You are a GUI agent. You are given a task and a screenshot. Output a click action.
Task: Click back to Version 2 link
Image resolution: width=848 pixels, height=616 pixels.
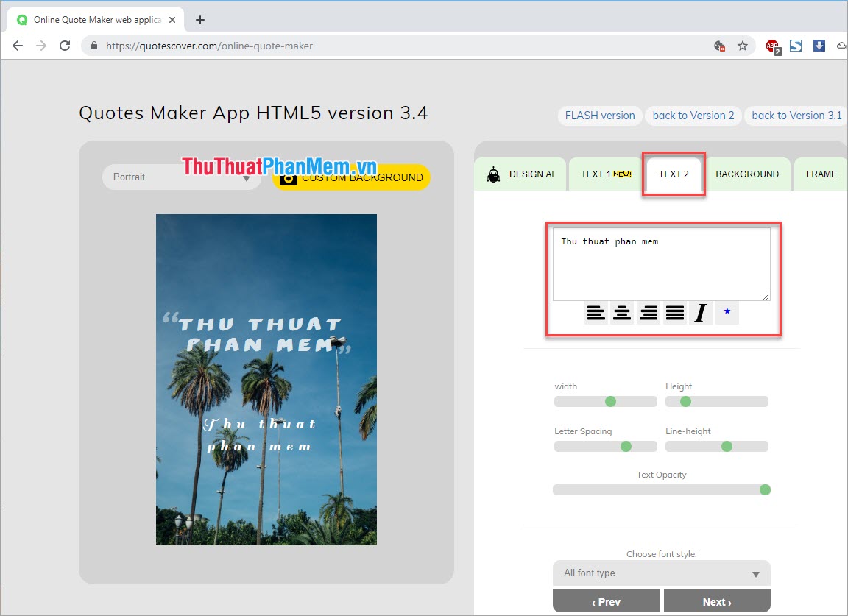pos(693,116)
